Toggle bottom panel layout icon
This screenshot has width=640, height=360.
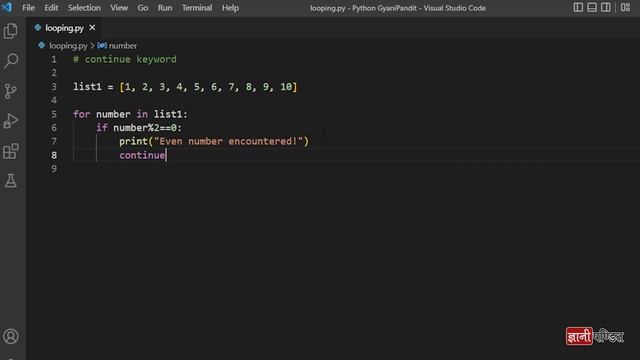(592, 7)
